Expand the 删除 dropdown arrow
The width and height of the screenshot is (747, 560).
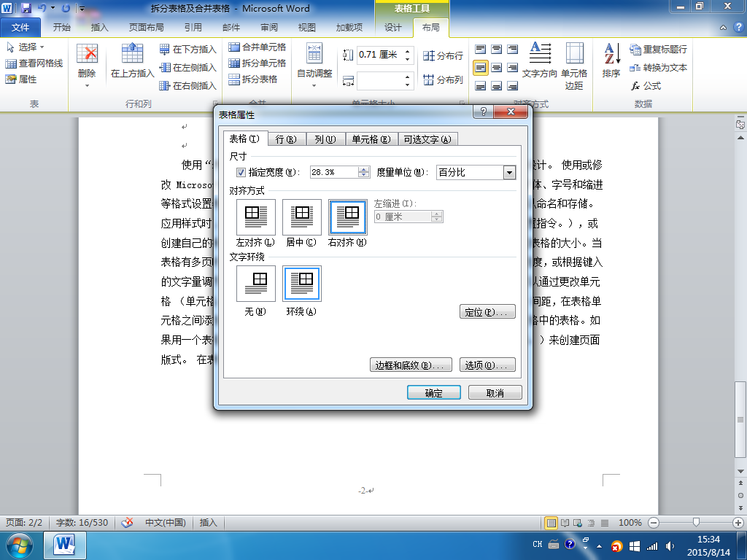tap(88, 86)
